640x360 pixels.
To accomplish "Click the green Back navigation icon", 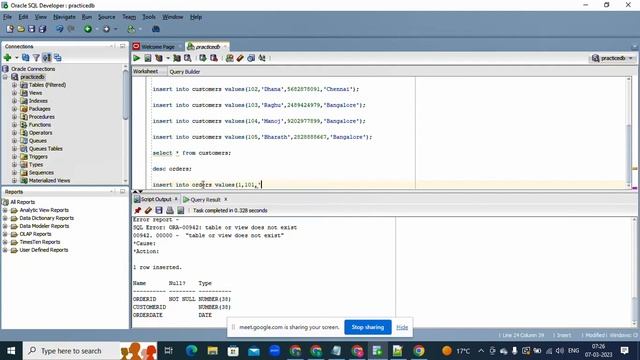I will 88,29.
